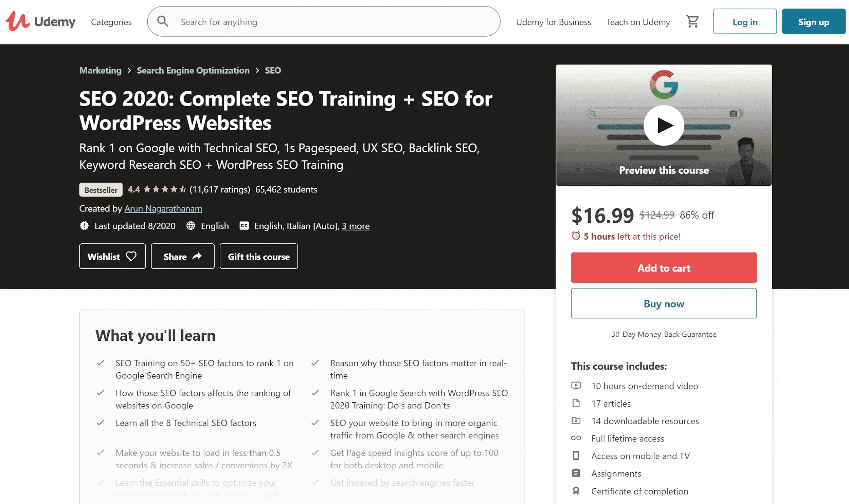Open the shopping cart icon
This screenshot has width=849, height=504.
(692, 21)
